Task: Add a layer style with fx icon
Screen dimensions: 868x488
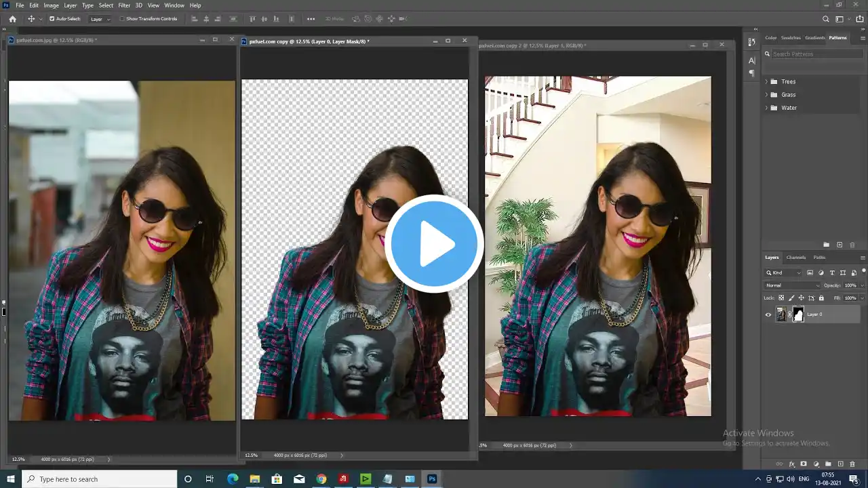Action: click(x=791, y=464)
